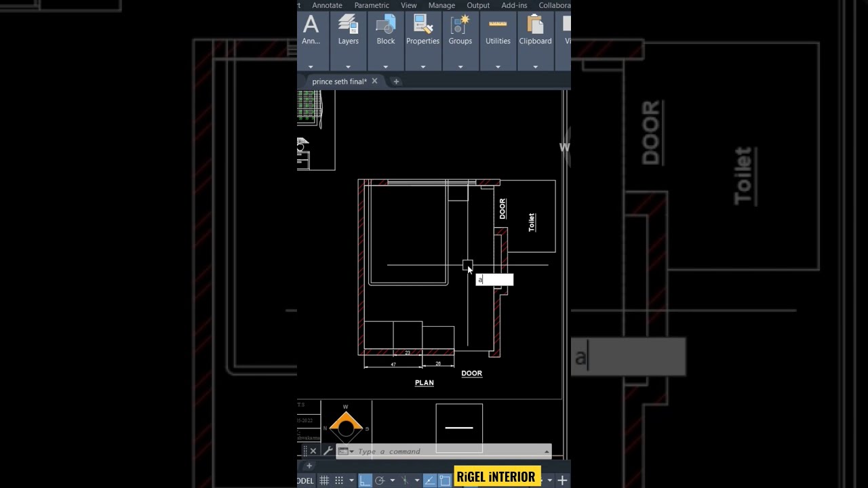Open command line customization wrench
Image resolution: width=868 pixels, height=488 pixels.
(328, 451)
